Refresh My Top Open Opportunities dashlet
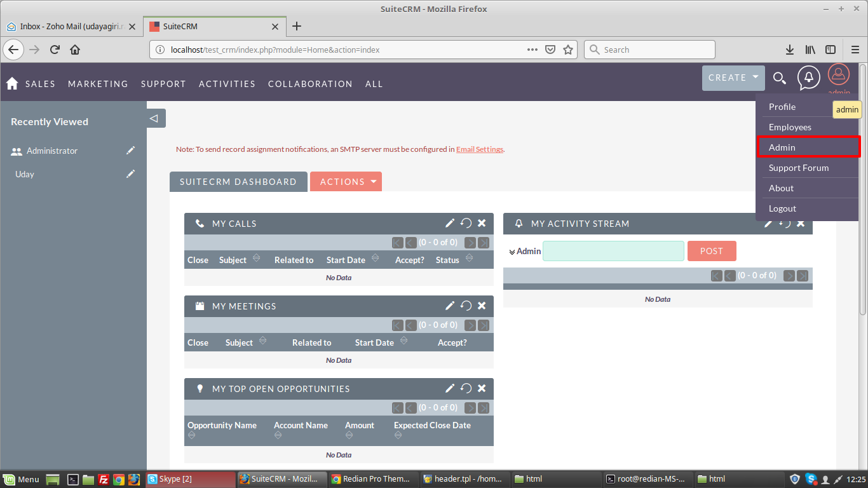 tap(466, 388)
